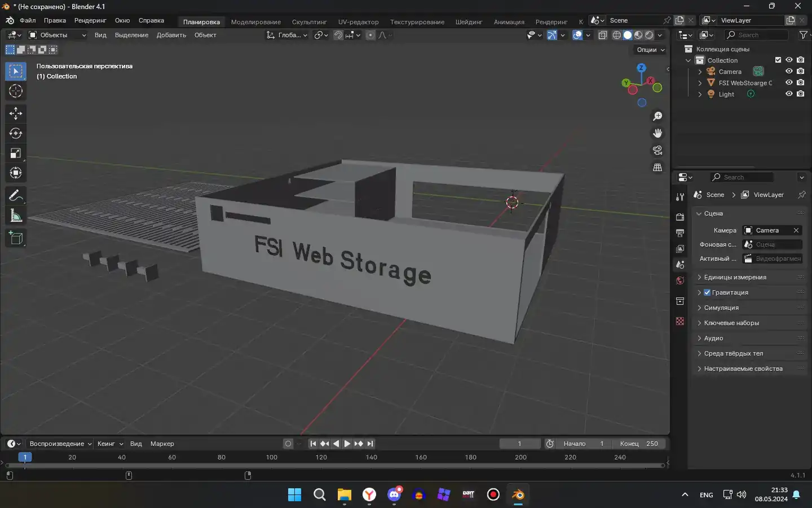
Task: Open the Output properties tab
Action: point(680,233)
